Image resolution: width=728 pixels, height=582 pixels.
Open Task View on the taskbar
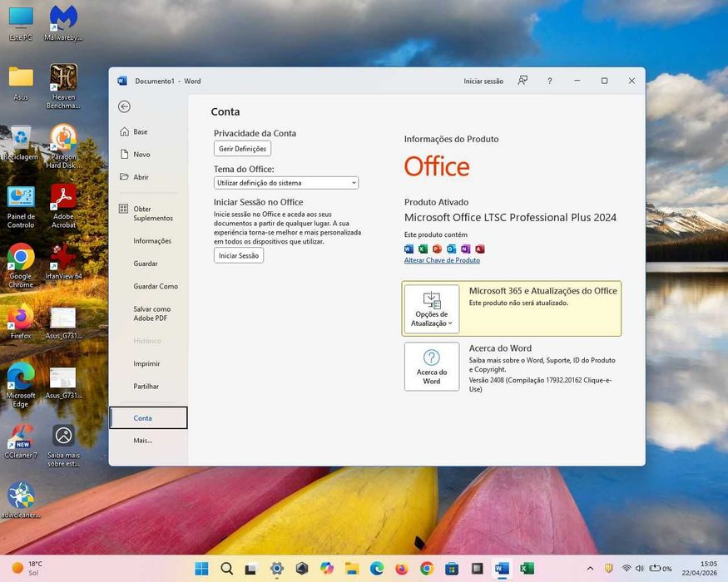tap(251, 569)
